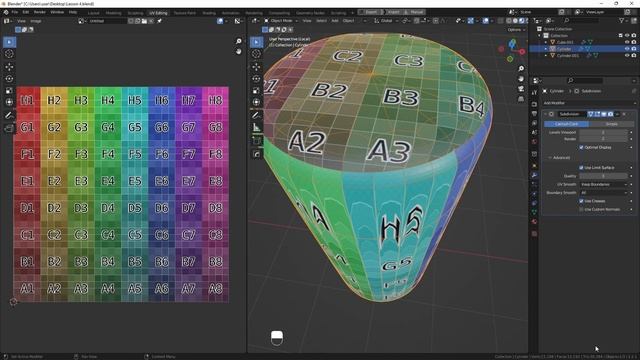Select the Scale tool in 3D viewport

pos(256,91)
